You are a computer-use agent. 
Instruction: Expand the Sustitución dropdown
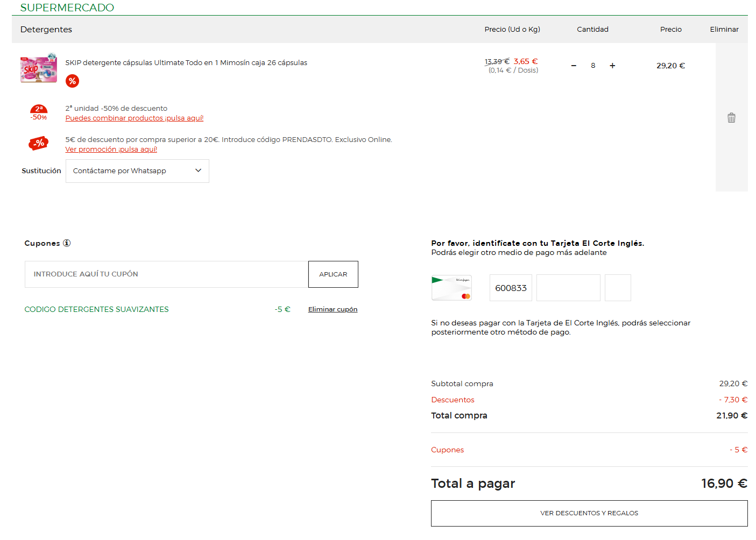coord(137,171)
